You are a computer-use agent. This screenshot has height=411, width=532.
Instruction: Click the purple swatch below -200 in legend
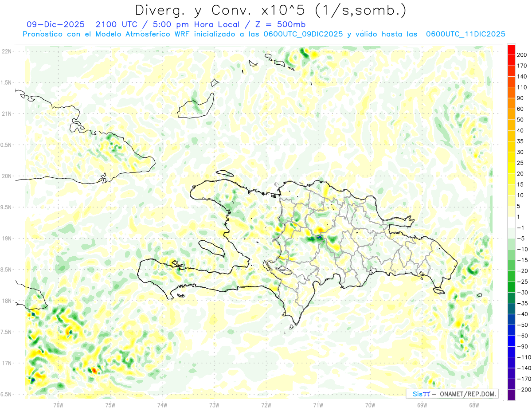(511, 395)
